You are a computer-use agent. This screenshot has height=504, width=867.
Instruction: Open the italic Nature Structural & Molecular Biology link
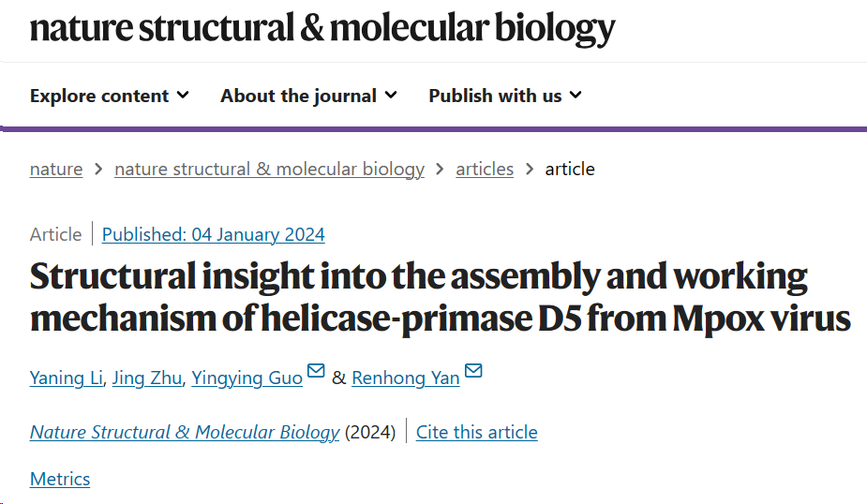point(185,433)
